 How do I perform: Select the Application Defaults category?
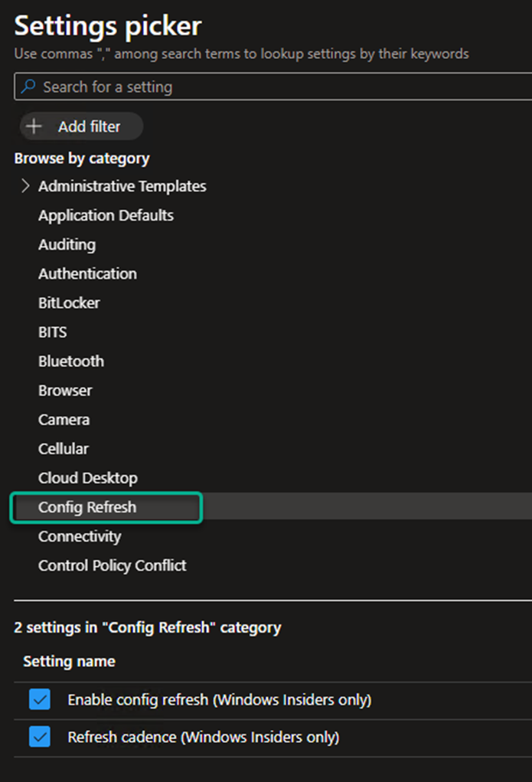point(106,215)
